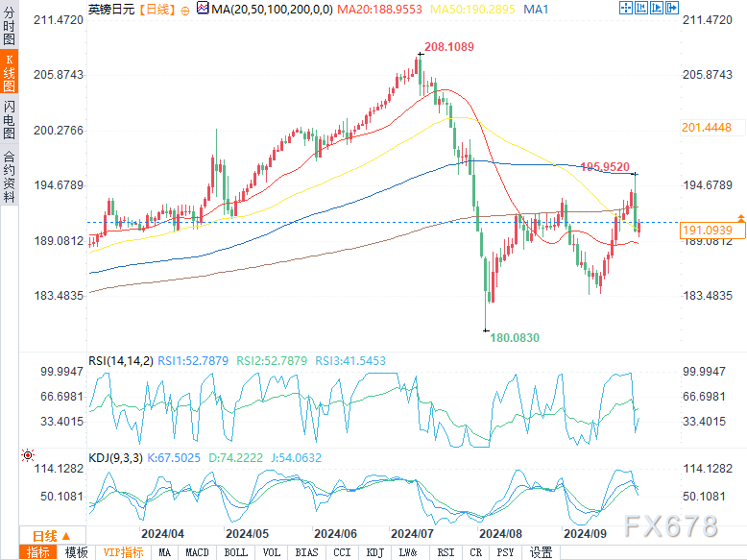
Task: Choose the CCI indicator button
Action: point(342,552)
